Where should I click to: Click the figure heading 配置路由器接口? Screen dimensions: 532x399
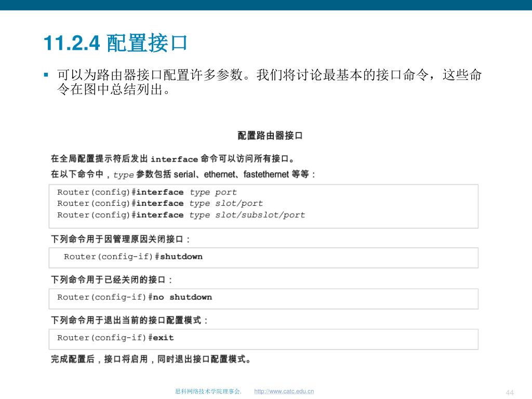[x=270, y=136]
